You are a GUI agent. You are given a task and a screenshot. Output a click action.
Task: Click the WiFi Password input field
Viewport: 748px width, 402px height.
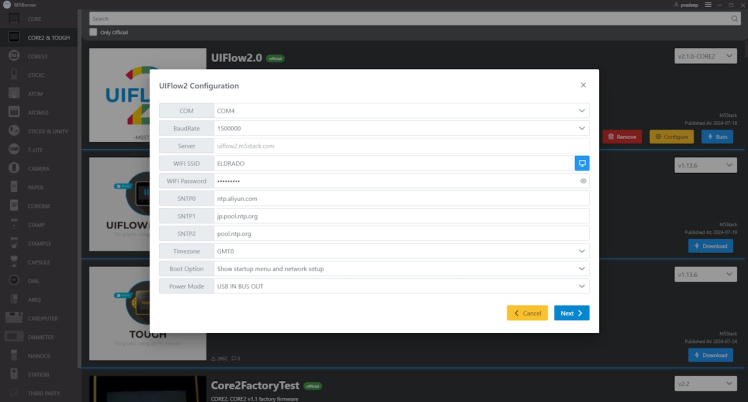(401, 181)
